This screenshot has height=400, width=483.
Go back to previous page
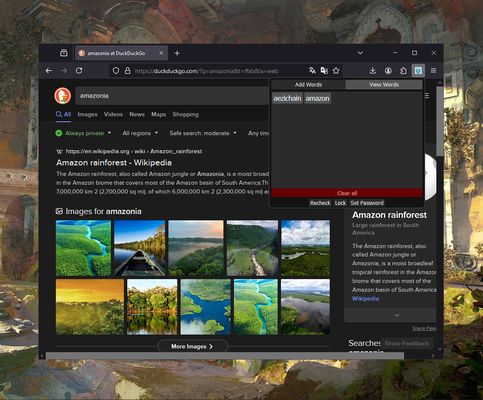click(49, 71)
